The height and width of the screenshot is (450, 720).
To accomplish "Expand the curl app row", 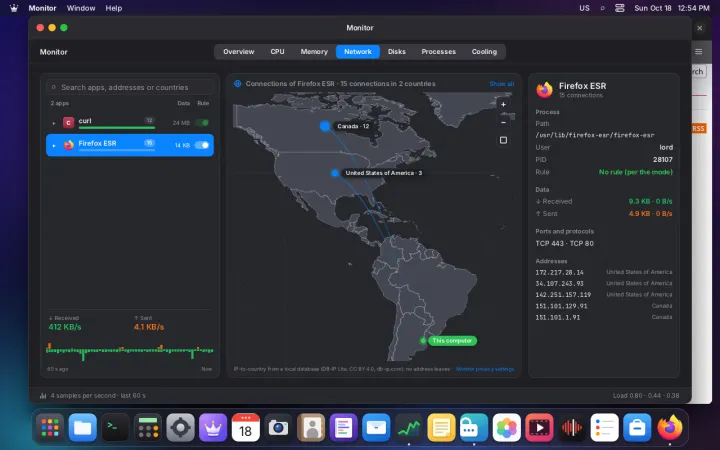I will [54, 123].
